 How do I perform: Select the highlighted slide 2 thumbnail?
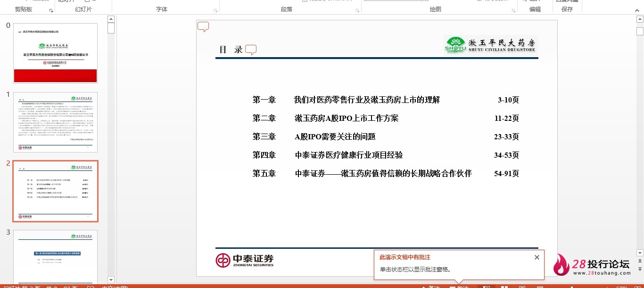55,191
